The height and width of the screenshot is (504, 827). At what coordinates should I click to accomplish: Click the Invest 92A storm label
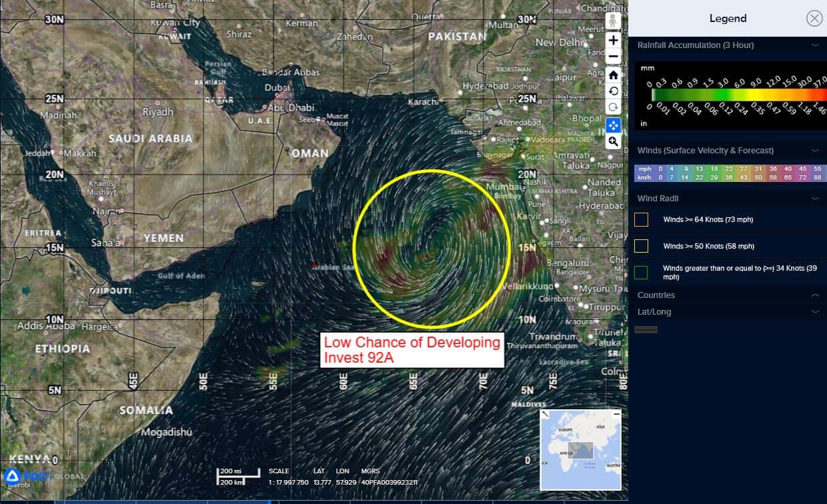coord(411,350)
